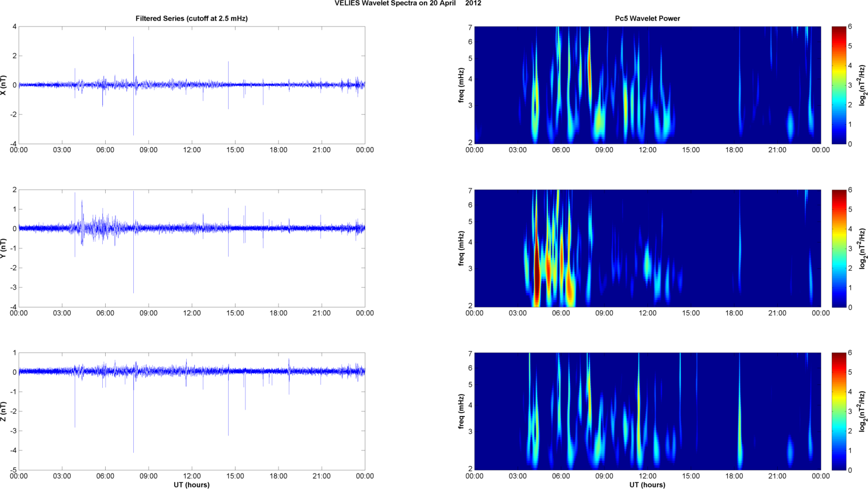Click the Y component filtered series plot
868x489 pixels.
point(192,248)
